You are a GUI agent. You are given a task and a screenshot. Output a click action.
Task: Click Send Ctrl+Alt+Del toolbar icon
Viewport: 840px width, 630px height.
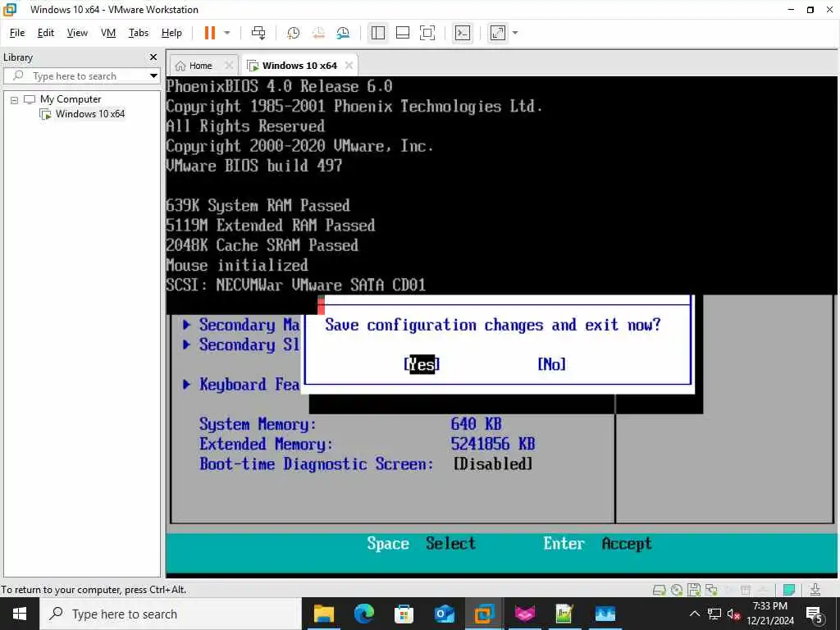pos(258,33)
